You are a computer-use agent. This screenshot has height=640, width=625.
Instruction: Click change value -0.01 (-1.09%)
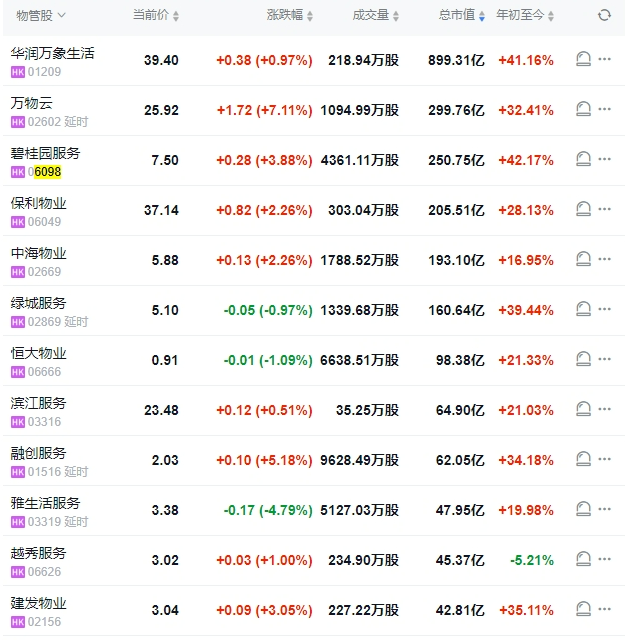(268, 360)
